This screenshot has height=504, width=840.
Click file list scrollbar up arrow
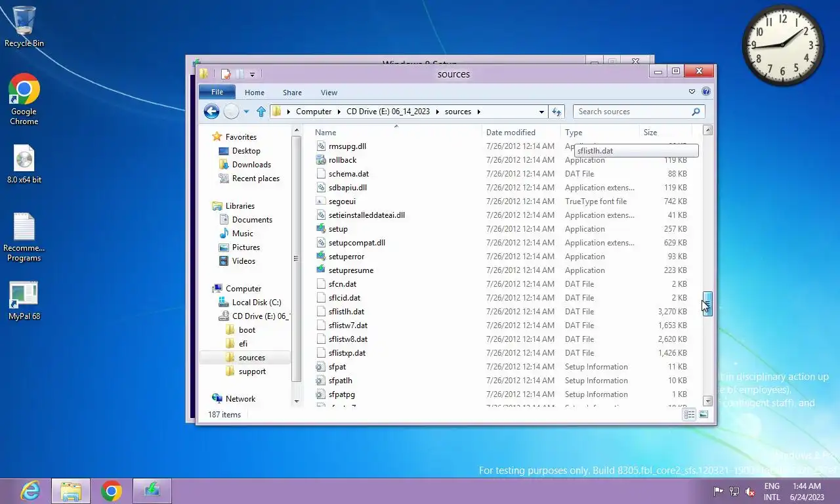(x=707, y=130)
